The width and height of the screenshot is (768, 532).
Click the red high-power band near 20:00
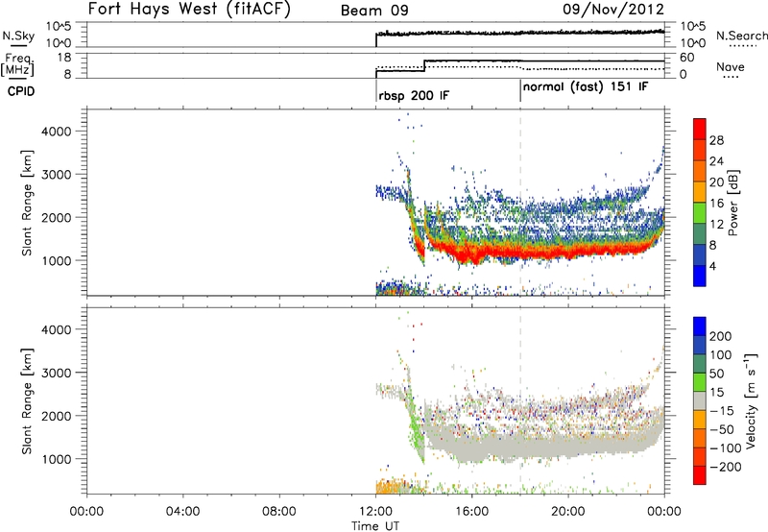click(568, 252)
